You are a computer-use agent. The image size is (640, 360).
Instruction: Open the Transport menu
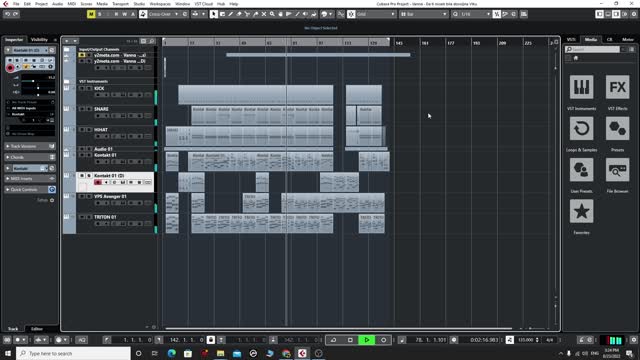tap(120, 4)
